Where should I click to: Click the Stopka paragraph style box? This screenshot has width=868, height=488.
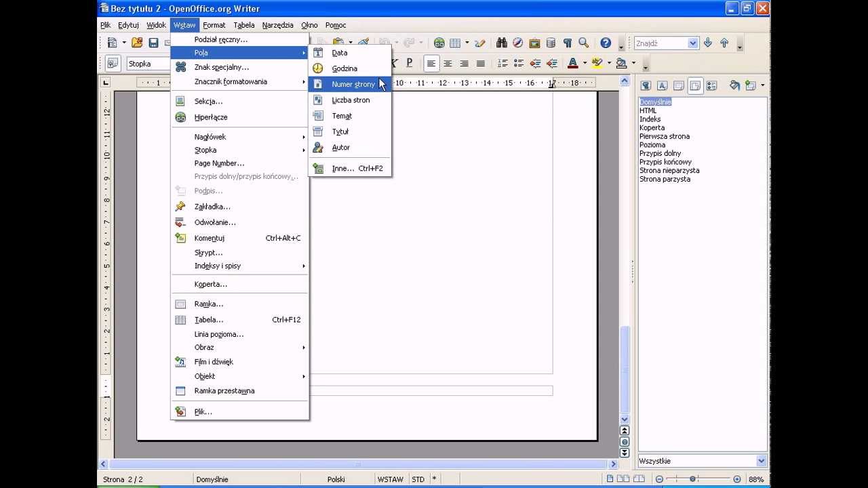pyautogui.click(x=148, y=64)
